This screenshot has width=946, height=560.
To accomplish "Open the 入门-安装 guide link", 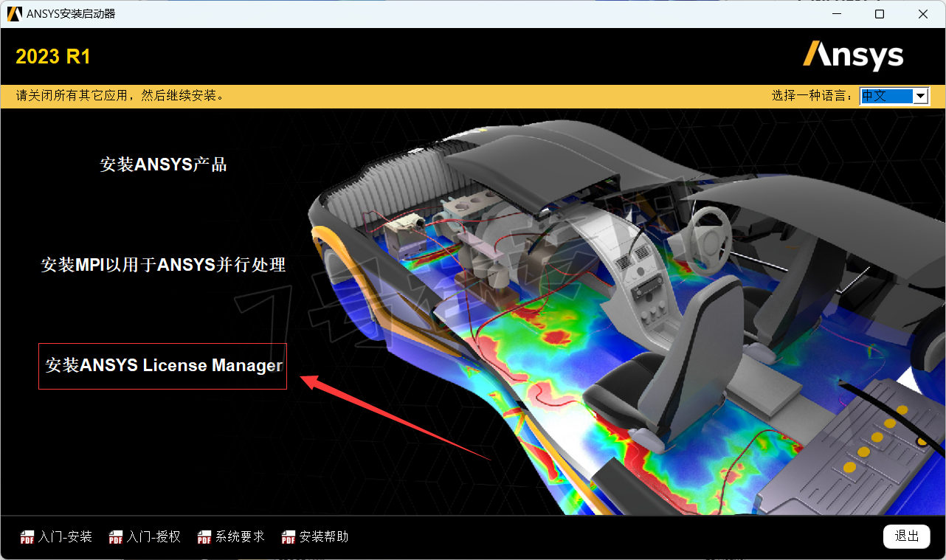I will [65, 537].
